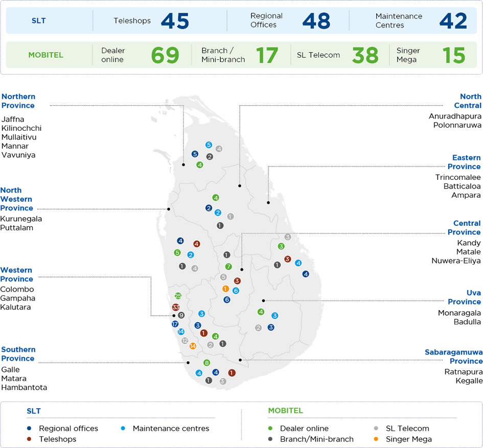
Task: Click the Hambantota district name
Action: [x=24, y=387]
